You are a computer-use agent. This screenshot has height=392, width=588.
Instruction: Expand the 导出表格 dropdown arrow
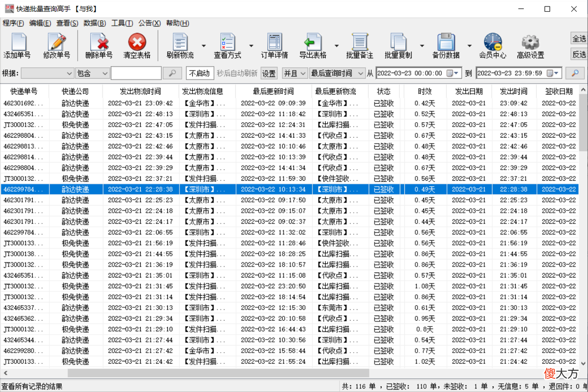tap(337, 46)
